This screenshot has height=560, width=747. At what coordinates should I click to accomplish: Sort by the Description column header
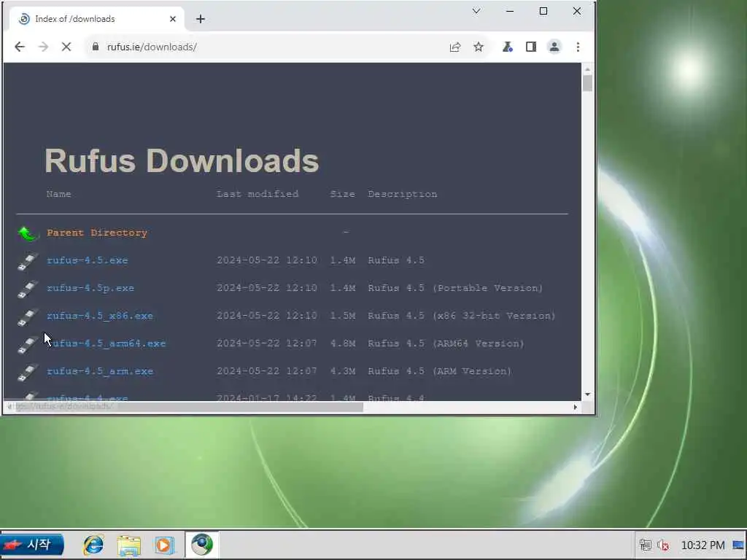tap(403, 194)
